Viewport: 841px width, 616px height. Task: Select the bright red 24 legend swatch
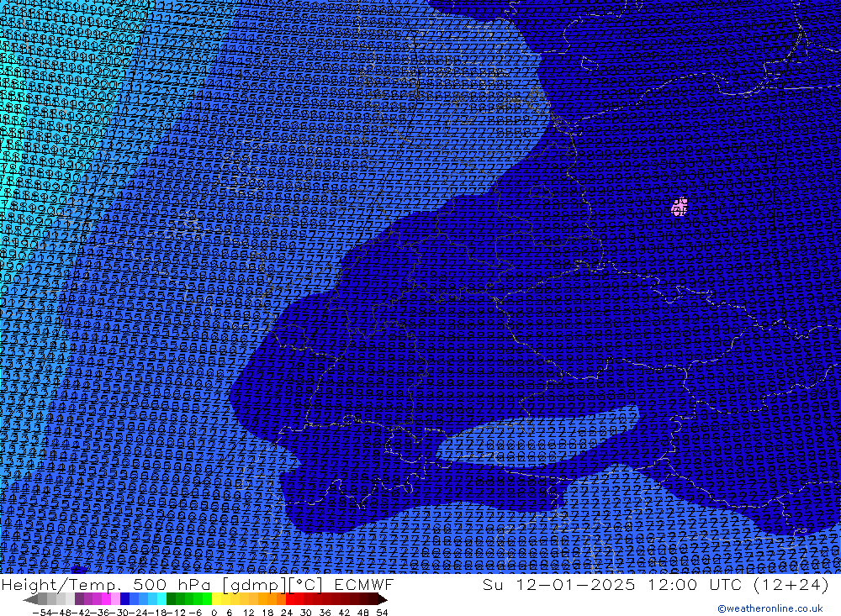coord(290,598)
